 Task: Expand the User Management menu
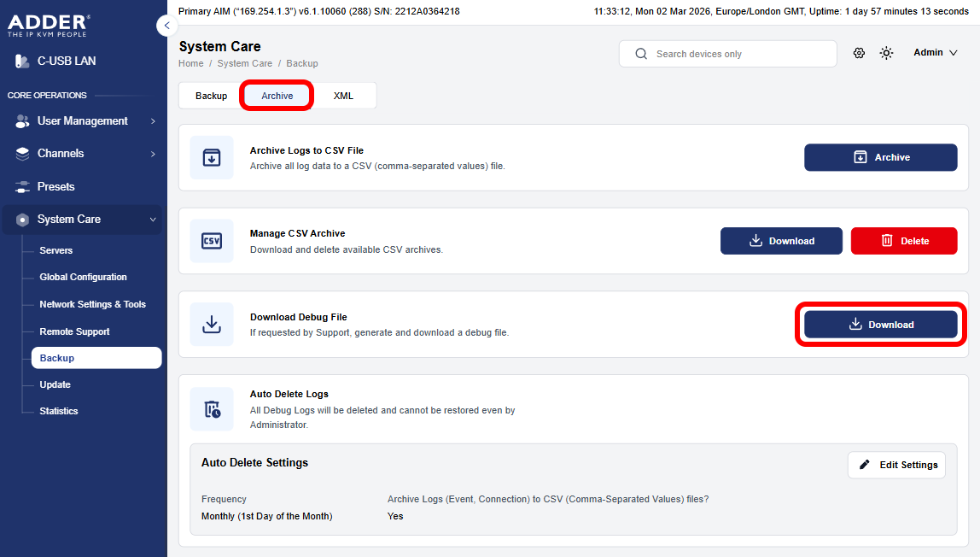[x=83, y=121]
